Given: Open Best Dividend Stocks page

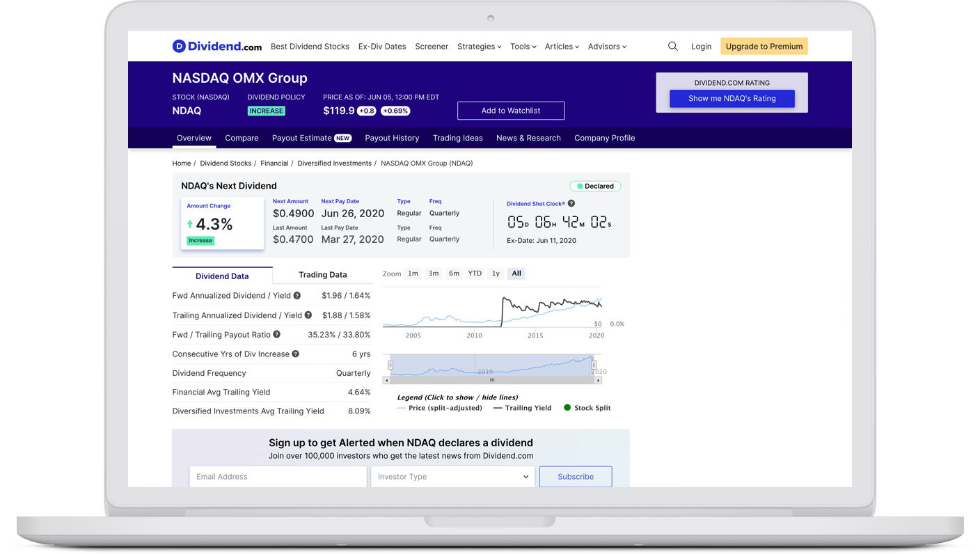Looking at the screenshot, I should coord(310,47).
